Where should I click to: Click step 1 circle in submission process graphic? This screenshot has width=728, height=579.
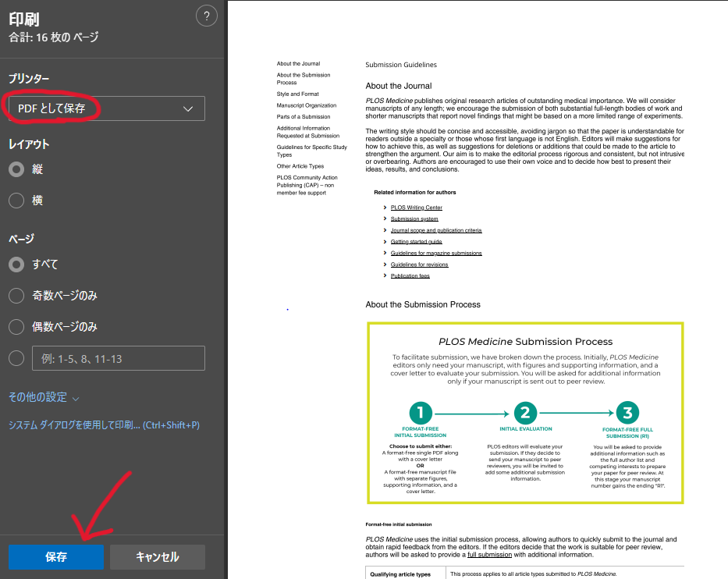tap(421, 413)
